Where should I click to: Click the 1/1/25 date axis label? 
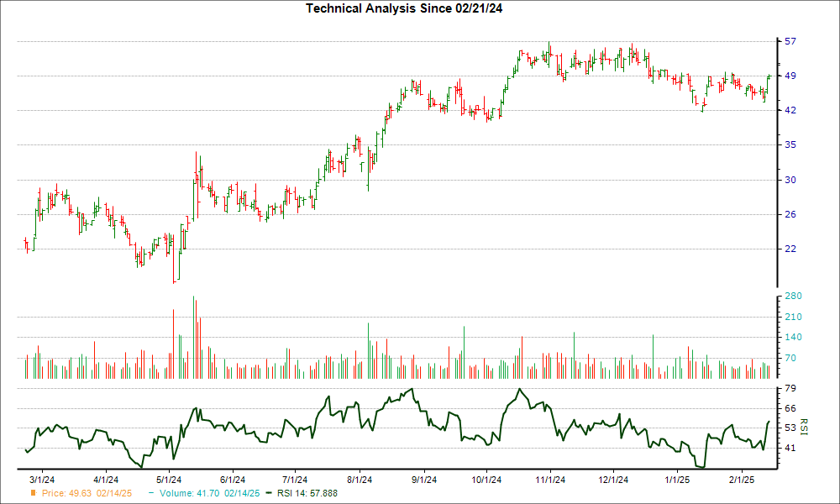pos(677,480)
